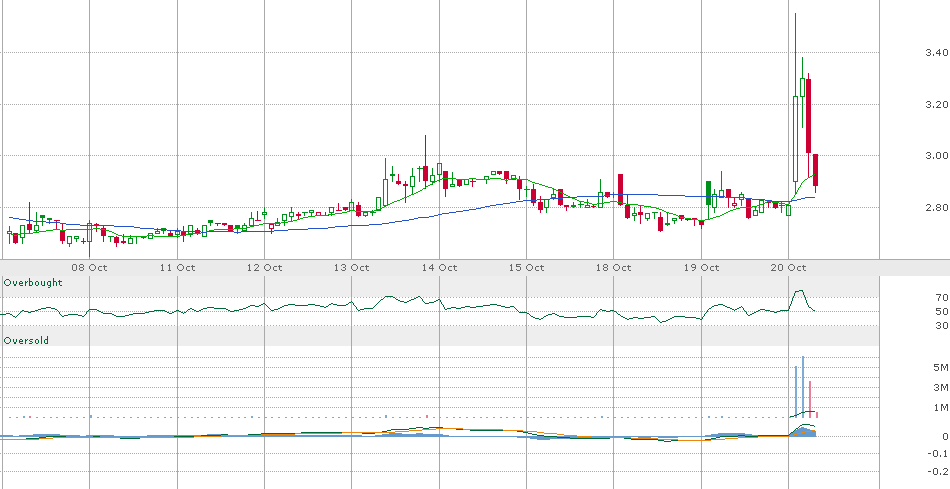This screenshot has width=950, height=489.
Task: Click the tallest blue volume bar
Action: point(803,387)
